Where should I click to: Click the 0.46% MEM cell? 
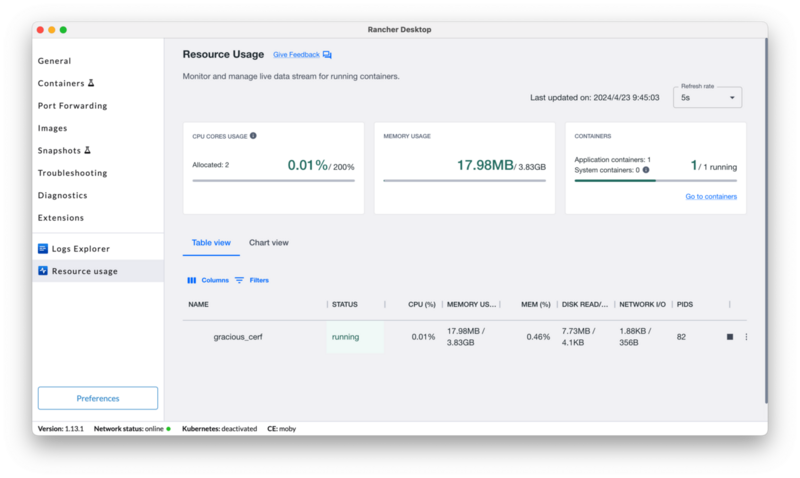pyautogui.click(x=538, y=337)
